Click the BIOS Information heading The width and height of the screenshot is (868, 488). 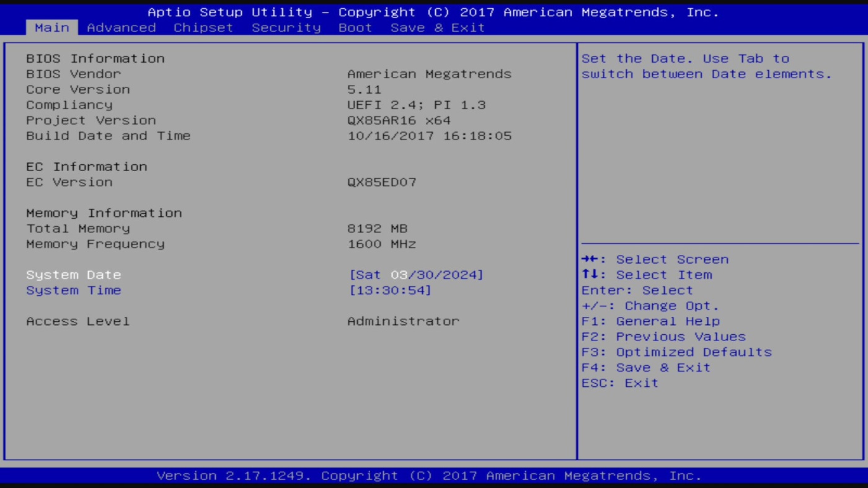(95, 58)
